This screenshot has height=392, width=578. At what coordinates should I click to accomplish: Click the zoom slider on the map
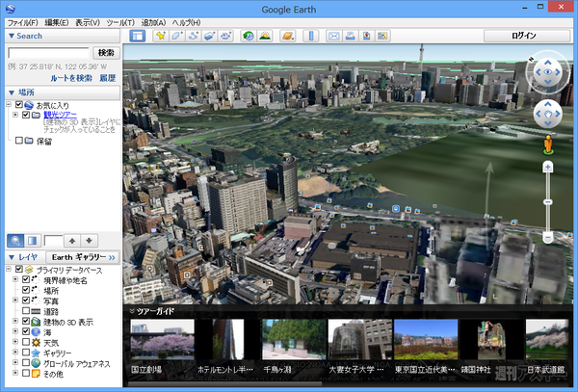548,202
